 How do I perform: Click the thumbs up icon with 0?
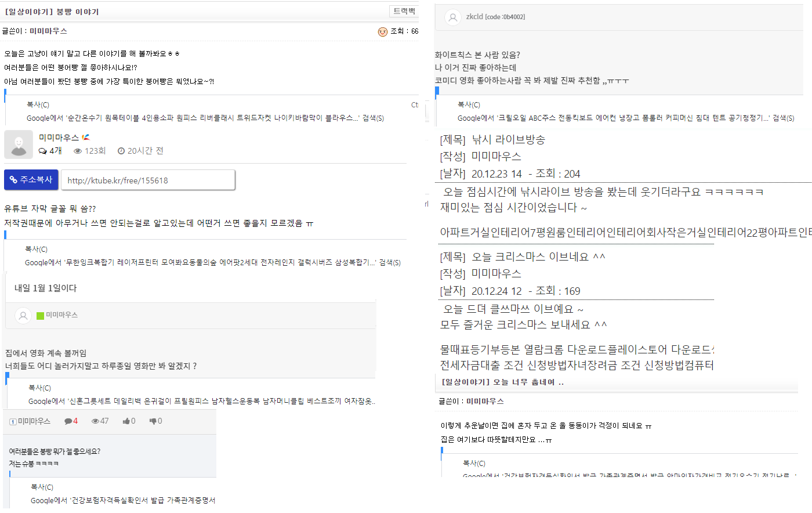(126, 421)
